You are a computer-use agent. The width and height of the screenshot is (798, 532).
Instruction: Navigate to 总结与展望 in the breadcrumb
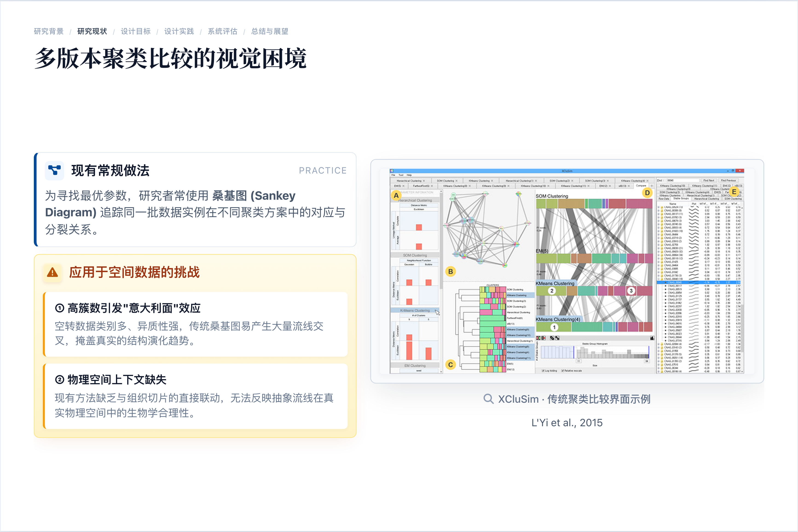point(269,31)
